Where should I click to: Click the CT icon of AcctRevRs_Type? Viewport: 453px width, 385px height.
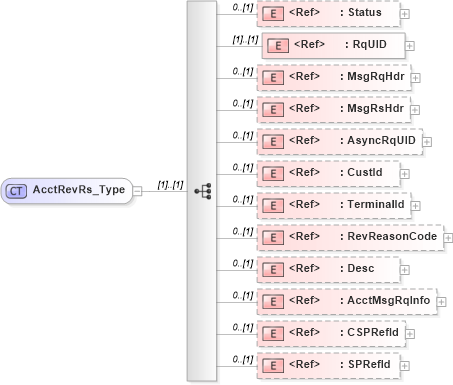(16, 191)
